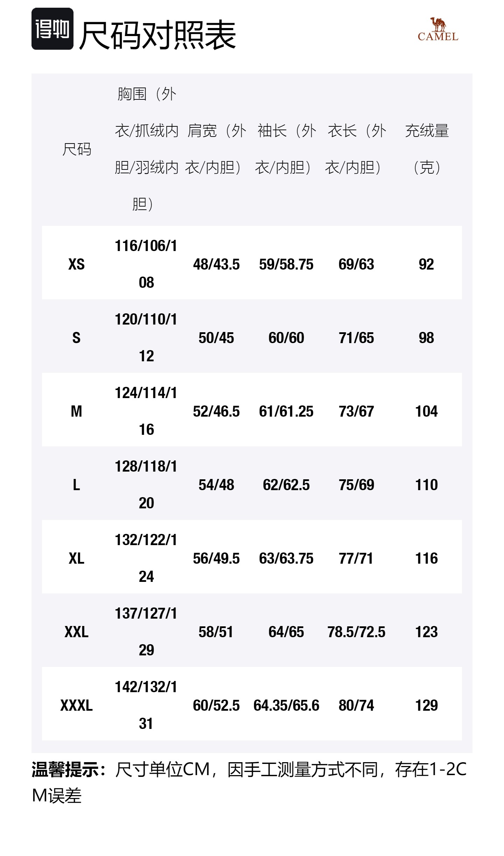Click the black 得物 app logo

coord(52,29)
